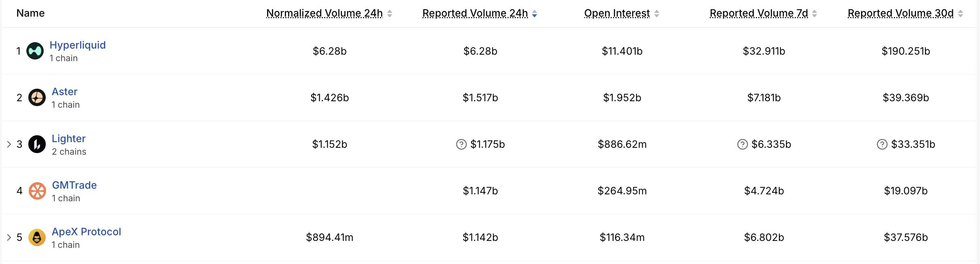Click help icon beside Lighter's $33.351b 30d volume
Image resolution: width=980 pixels, height=264 pixels.
click(882, 145)
